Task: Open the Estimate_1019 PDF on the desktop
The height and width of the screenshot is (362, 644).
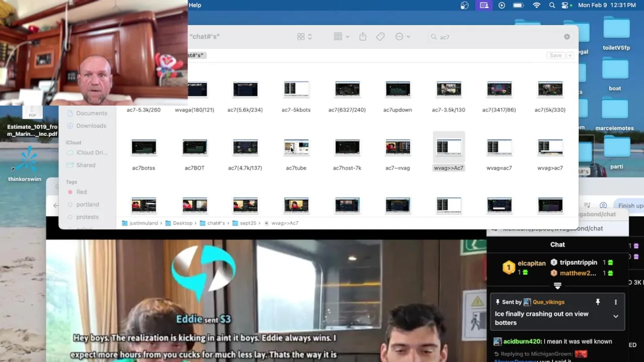Action: pos(32,122)
